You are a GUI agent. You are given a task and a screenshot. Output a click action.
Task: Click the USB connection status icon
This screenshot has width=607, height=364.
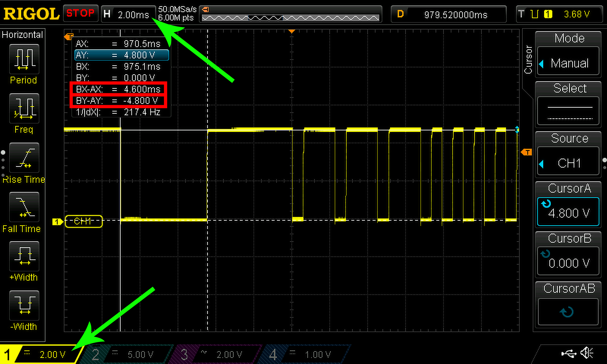point(569,353)
